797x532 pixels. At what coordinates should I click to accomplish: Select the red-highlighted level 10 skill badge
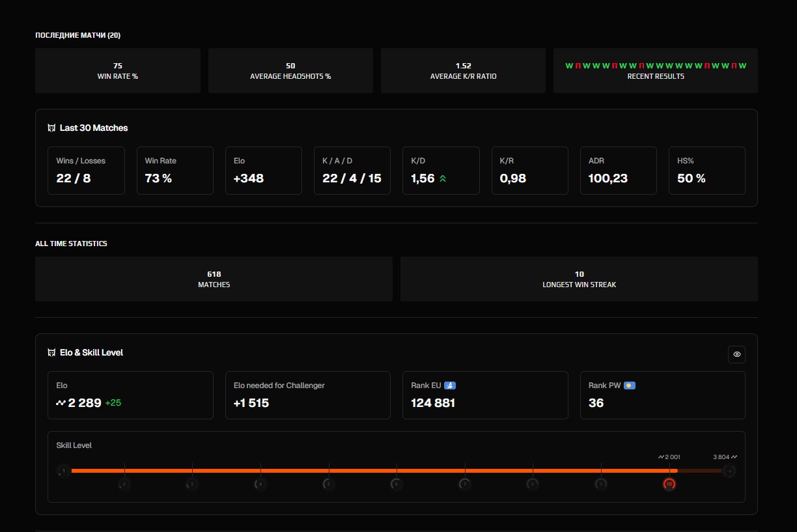669,484
